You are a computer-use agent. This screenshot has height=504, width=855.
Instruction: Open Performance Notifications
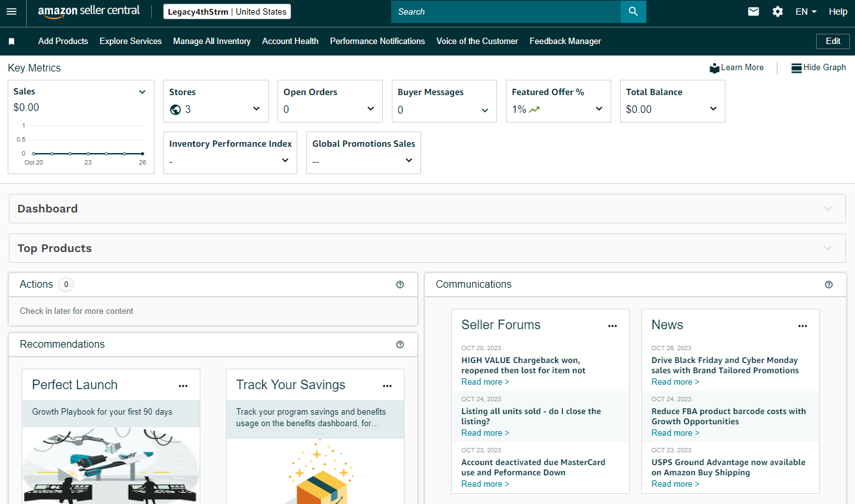[377, 41]
